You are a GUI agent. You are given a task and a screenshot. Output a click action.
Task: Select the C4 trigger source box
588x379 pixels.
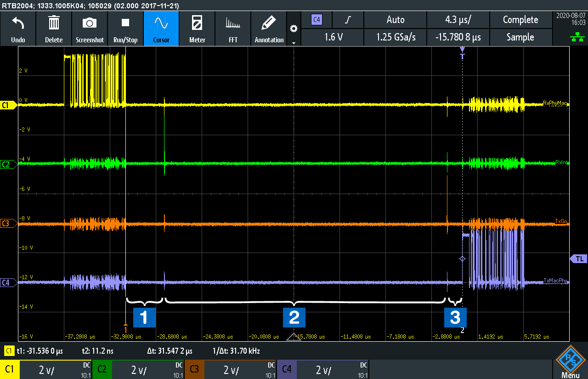tap(317, 20)
